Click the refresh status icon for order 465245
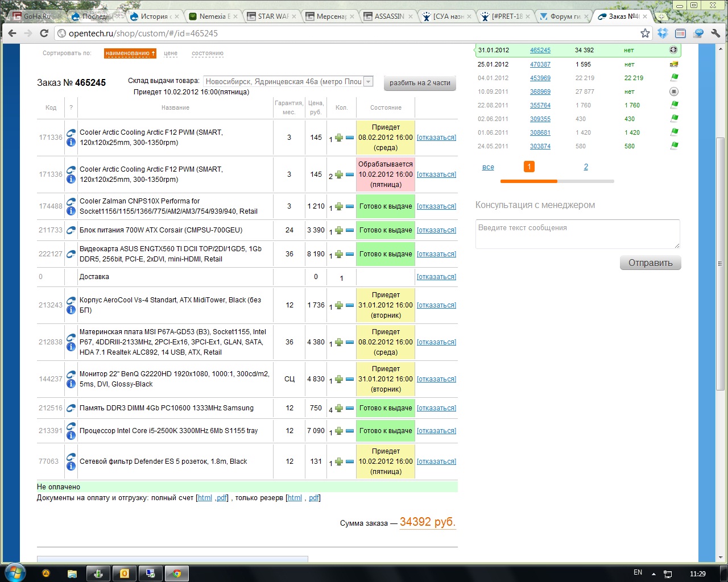728x582 pixels. [x=673, y=50]
